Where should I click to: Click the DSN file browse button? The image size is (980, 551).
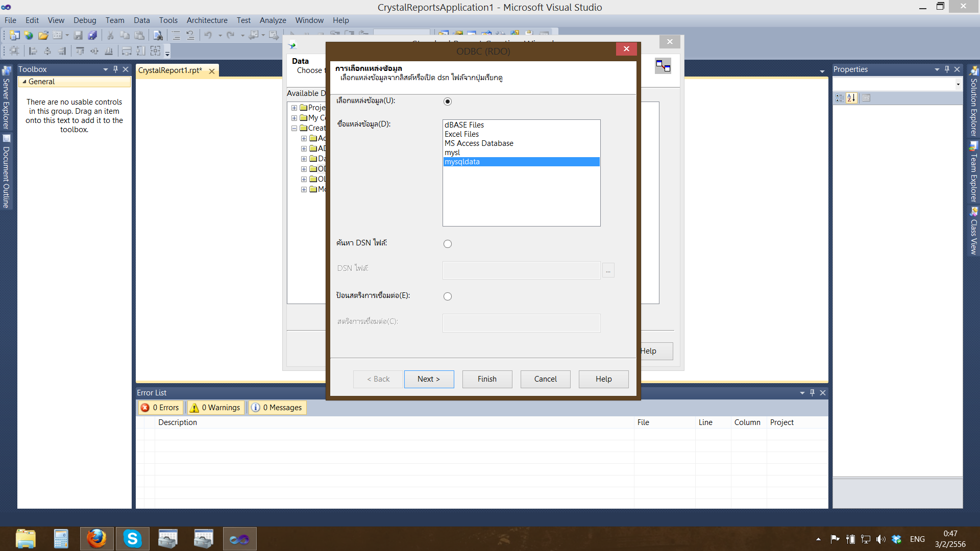click(x=608, y=270)
